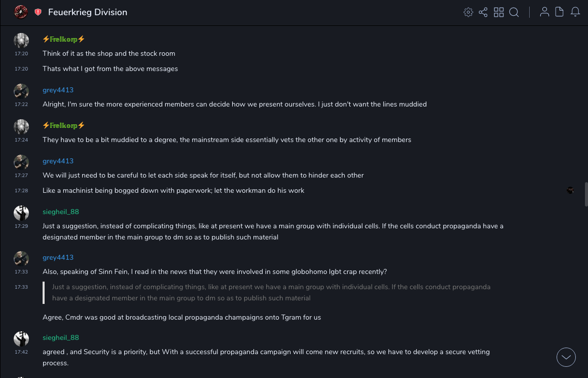
Task: Click siegheil_88 avatar beside the 17:42 message
Action: (x=21, y=338)
